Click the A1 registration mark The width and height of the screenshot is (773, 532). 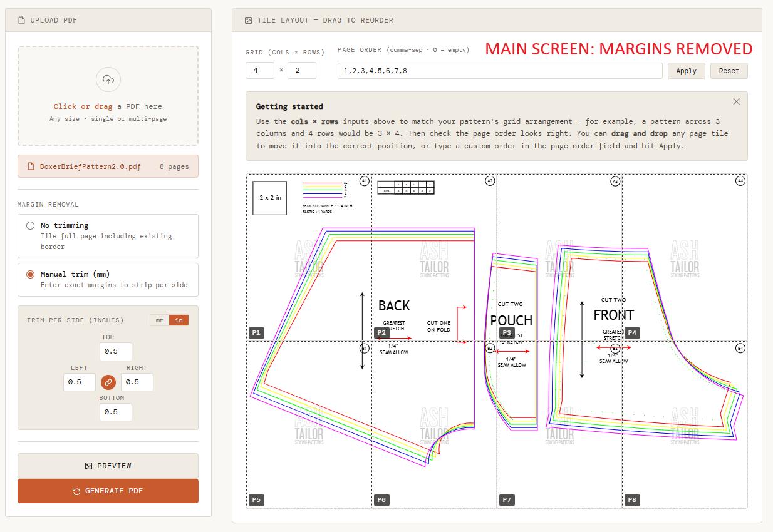pyautogui.click(x=365, y=181)
